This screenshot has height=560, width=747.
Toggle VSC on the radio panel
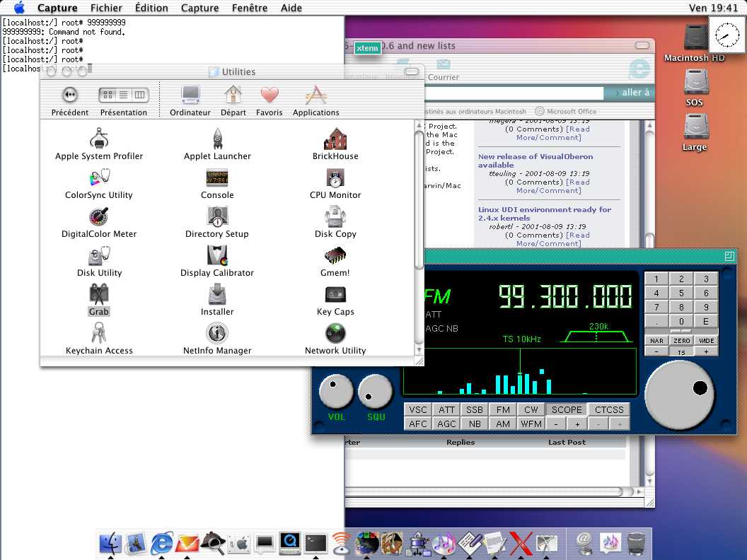point(418,409)
